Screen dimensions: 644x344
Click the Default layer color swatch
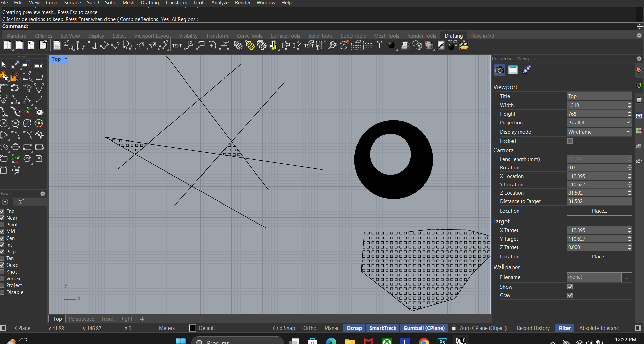pos(193,328)
